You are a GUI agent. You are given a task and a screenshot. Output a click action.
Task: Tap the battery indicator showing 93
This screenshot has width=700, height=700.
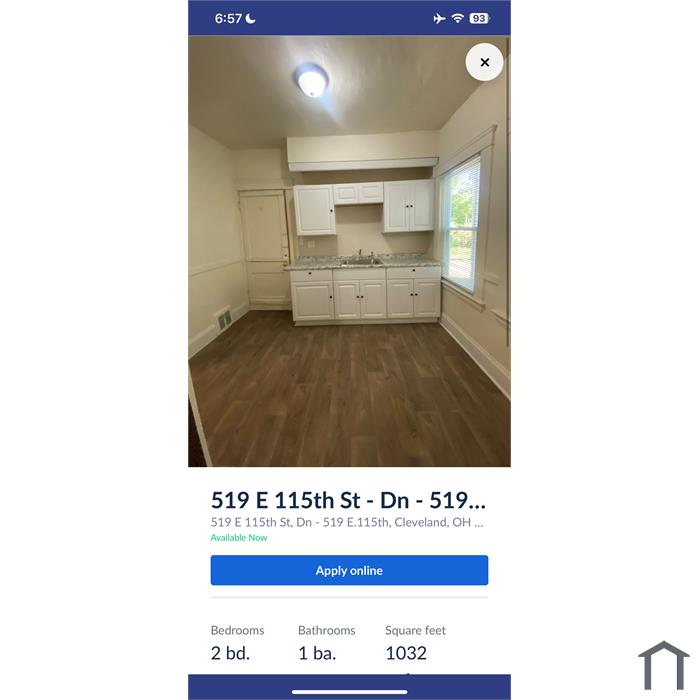click(x=479, y=18)
